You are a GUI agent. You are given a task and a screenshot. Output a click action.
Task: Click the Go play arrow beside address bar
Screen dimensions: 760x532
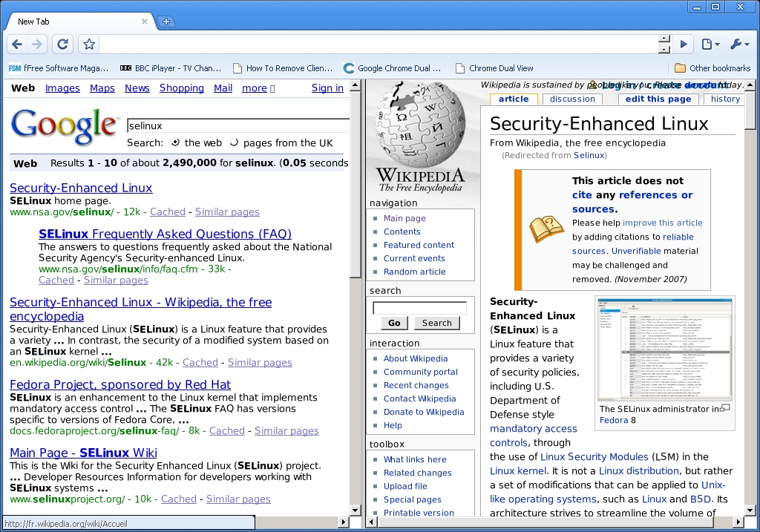coord(684,45)
